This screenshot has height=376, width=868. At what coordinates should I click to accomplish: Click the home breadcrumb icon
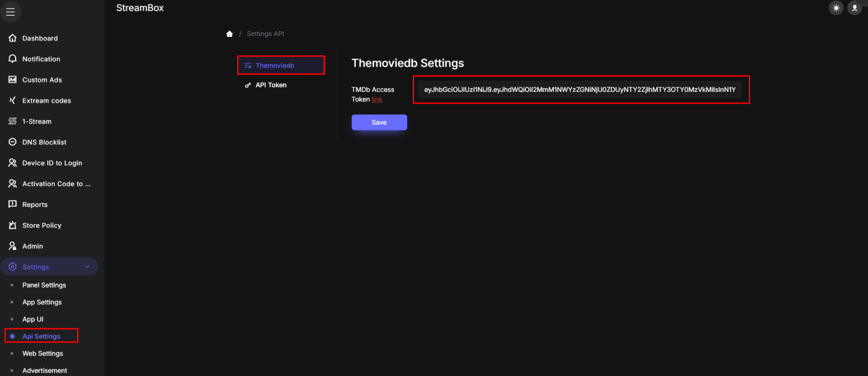pos(230,34)
